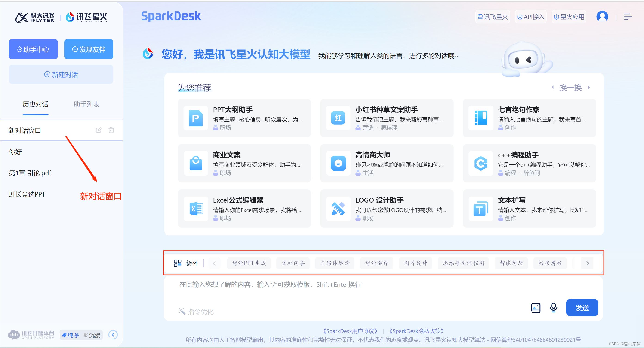The width and height of the screenshot is (644, 348).
Task: Select the 思维导图流程图 plugin
Action: coord(463,263)
